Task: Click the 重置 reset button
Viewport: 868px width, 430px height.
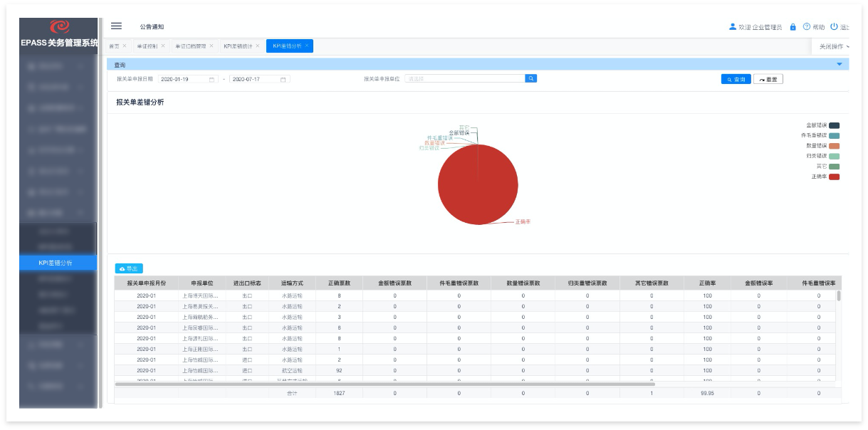Action: (768, 79)
